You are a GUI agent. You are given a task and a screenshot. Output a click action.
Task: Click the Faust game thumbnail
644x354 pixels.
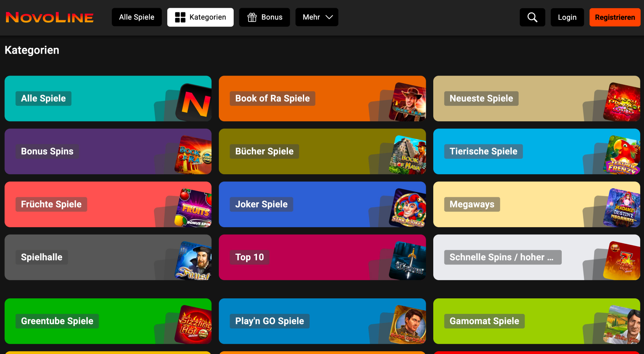click(x=194, y=261)
